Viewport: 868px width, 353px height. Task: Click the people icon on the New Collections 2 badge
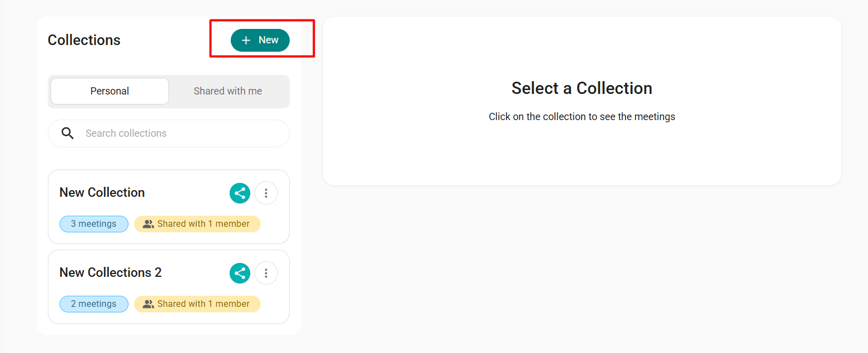coord(148,304)
